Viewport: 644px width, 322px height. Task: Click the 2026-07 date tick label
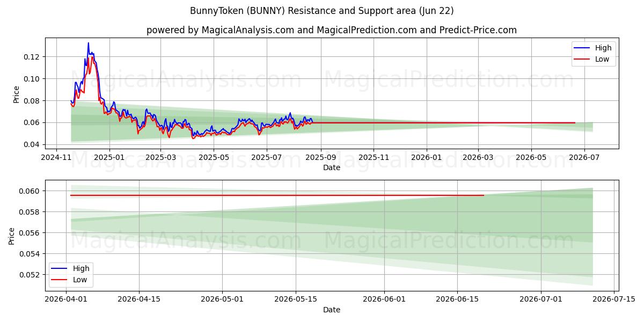584,158
